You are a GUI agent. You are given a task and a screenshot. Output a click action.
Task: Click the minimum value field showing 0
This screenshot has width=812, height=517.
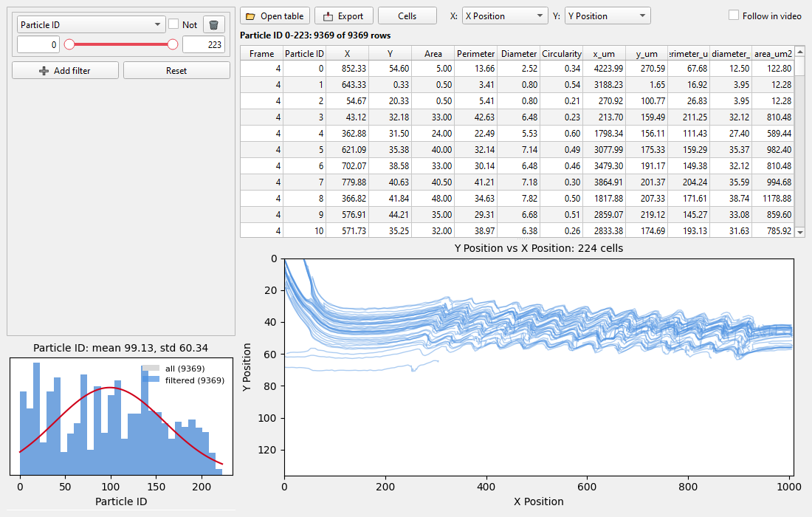(x=38, y=44)
